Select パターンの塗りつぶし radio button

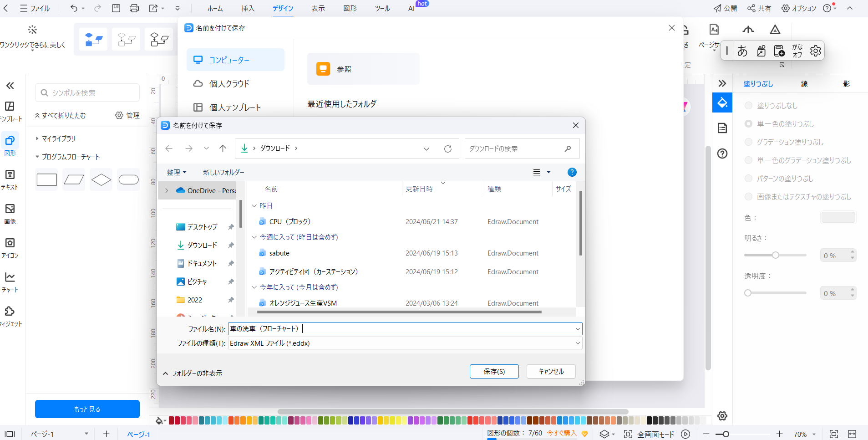(748, 179)
